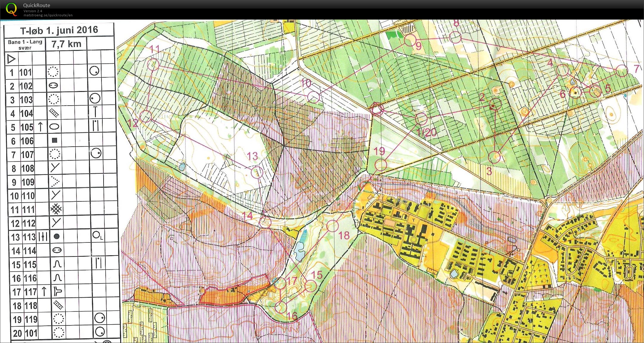Image resolution: width=644 pixels, height=343 pixels.
Task: Click control circle 19 on the map
Action: point(381,165)
